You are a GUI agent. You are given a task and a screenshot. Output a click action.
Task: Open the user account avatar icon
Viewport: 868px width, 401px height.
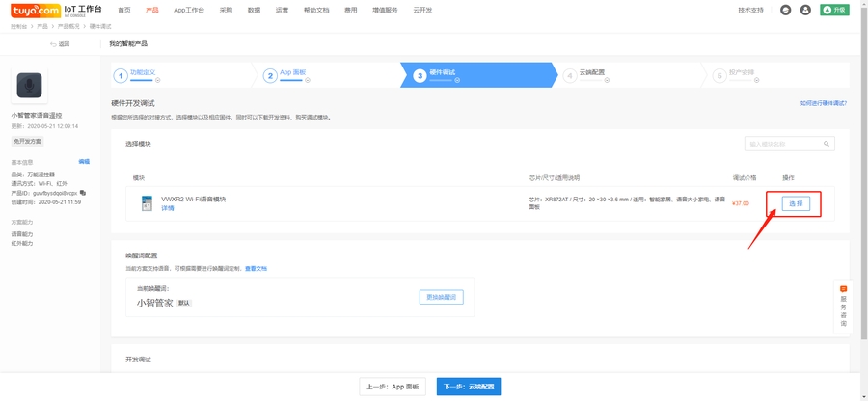point(805,10)
